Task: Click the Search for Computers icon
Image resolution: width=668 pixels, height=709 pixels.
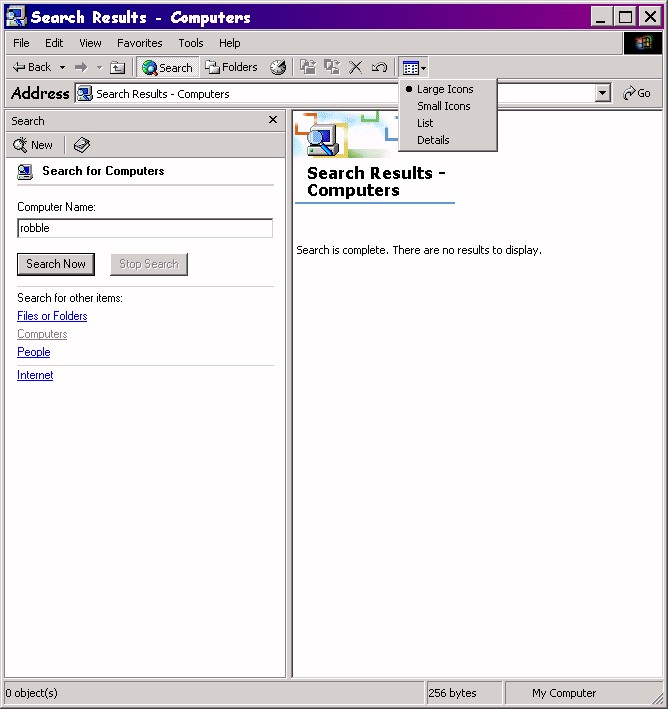Action: [25, 171]
